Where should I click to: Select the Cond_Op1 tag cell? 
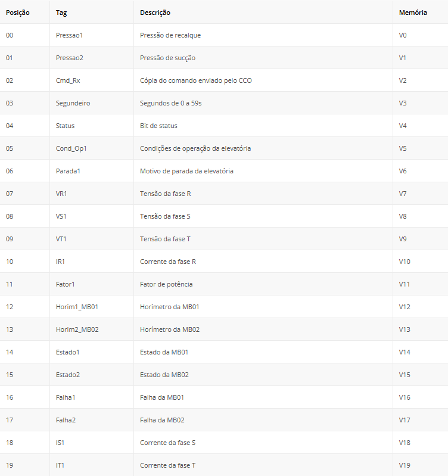71,148
